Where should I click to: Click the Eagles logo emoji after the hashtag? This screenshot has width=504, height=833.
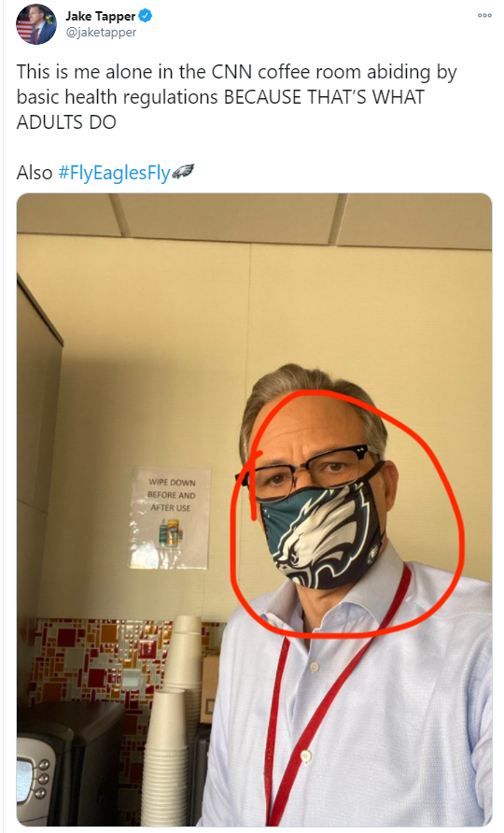(183, 172)
